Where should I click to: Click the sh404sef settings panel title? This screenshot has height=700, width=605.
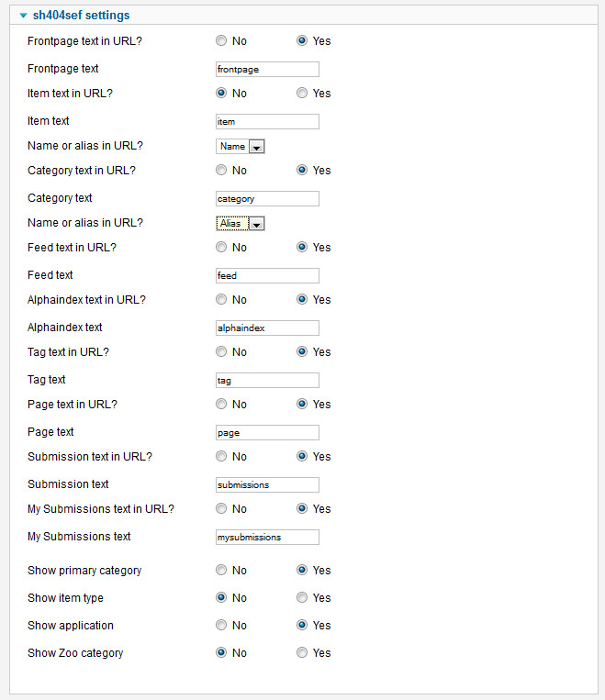coord(81,16)
